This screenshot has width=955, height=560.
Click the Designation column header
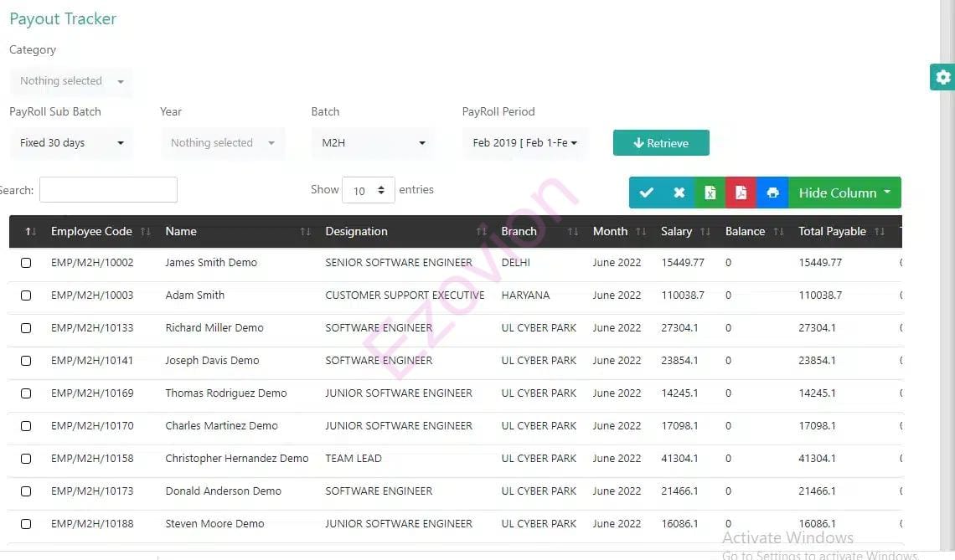[x=356, y=232]
